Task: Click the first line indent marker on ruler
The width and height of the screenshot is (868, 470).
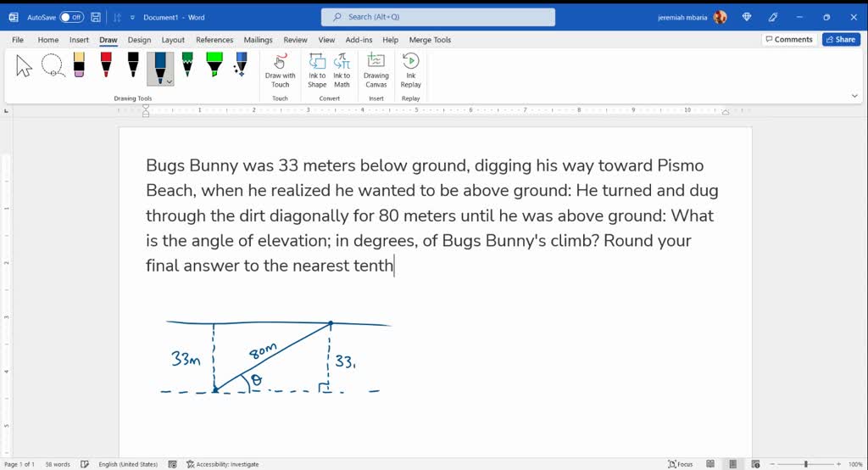Action: point(146,108)
